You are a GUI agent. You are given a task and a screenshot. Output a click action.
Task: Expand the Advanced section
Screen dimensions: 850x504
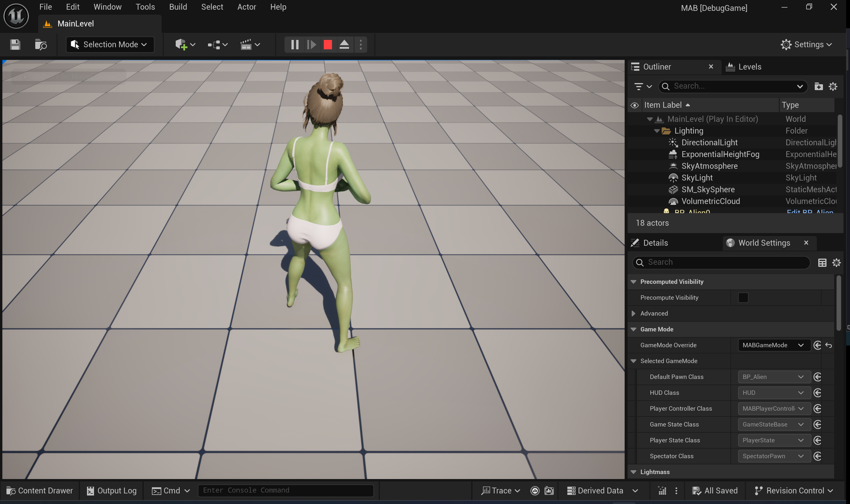pyautogui.click(x=633, y=313)
